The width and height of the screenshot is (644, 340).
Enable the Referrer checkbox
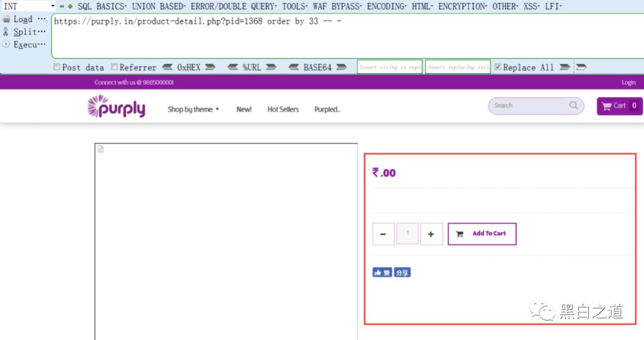click(114, 67)
